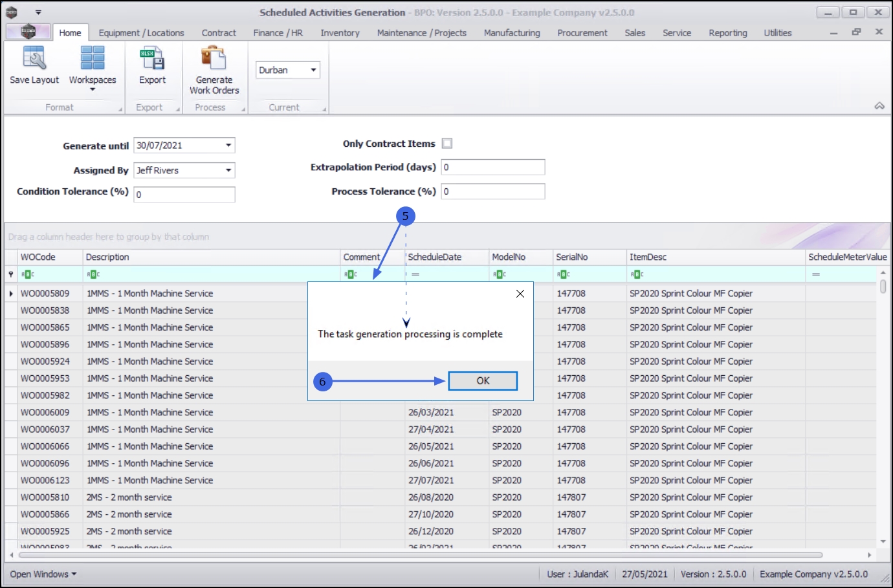Open the Durban site dropdown
The width and height of the screenshot is (893, 588).
313,70
